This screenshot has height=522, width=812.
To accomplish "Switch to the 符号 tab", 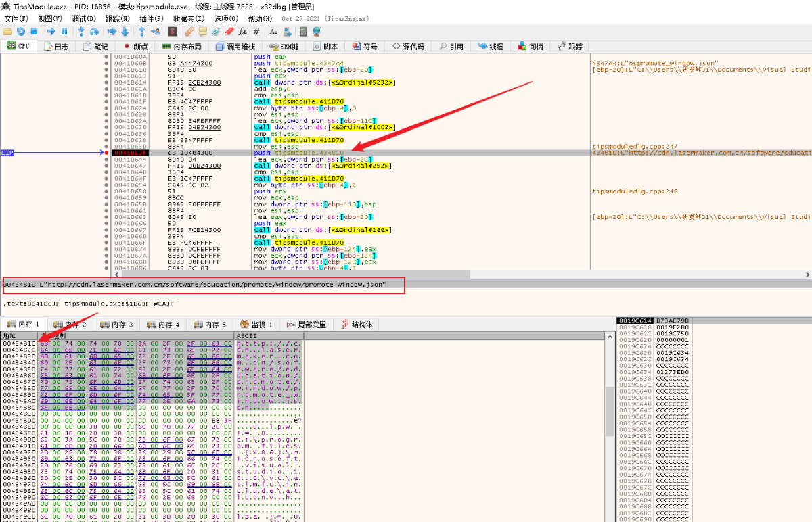I will (364, 46).
